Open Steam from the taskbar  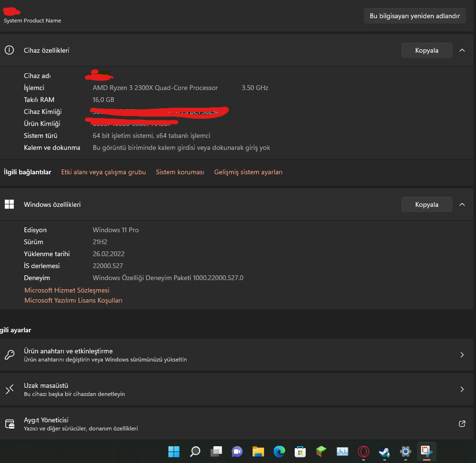tap(384, 452)
